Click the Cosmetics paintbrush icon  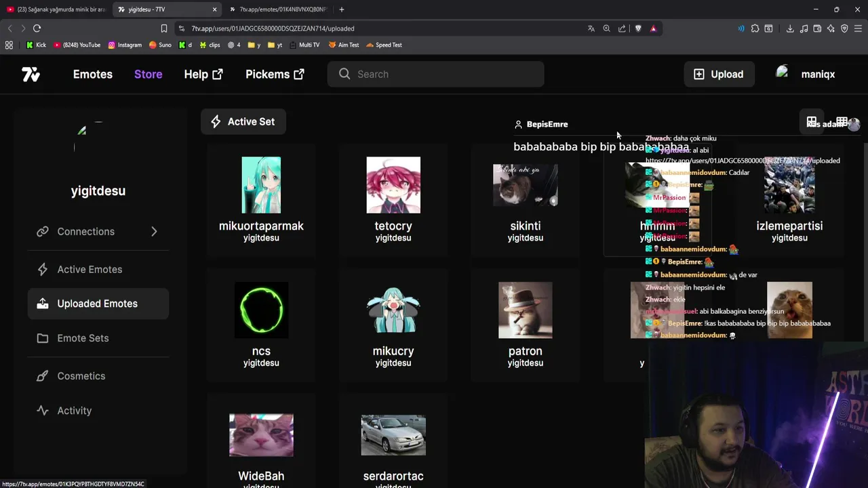pyautogui.click(x=43, y=375)
